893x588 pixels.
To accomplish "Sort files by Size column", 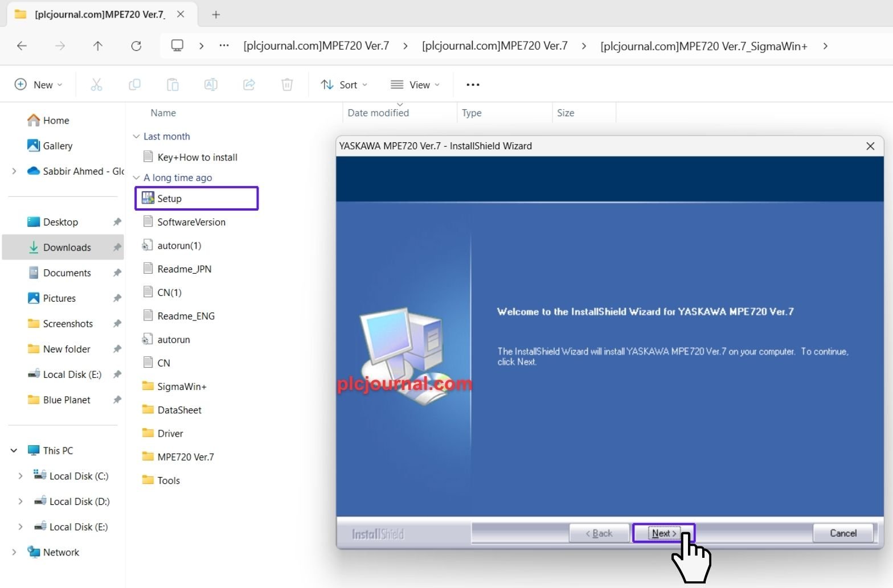I will point(566,113).
